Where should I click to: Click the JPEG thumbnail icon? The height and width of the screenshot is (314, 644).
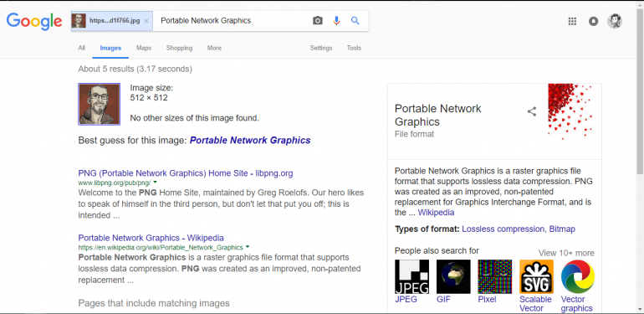point(411,276)
